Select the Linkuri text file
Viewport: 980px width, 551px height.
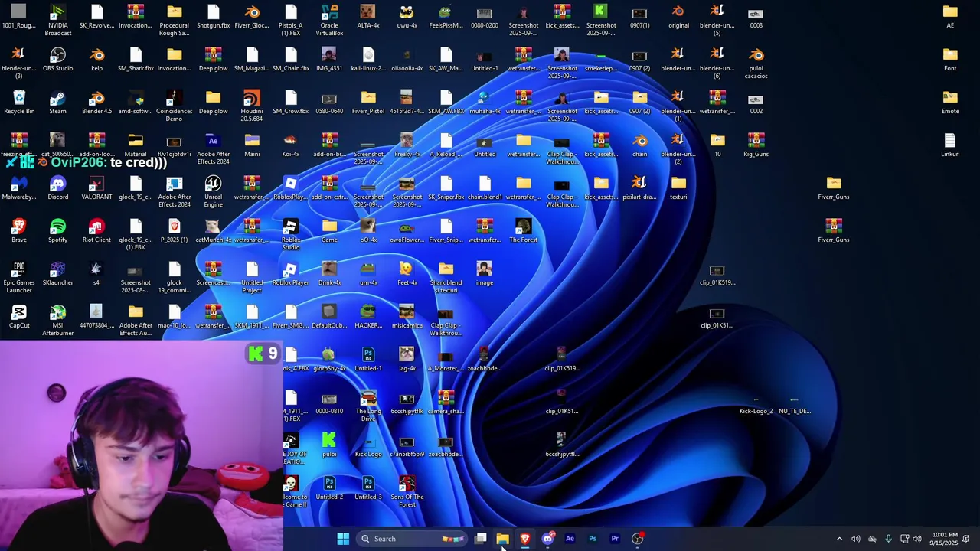pos(950,145)
